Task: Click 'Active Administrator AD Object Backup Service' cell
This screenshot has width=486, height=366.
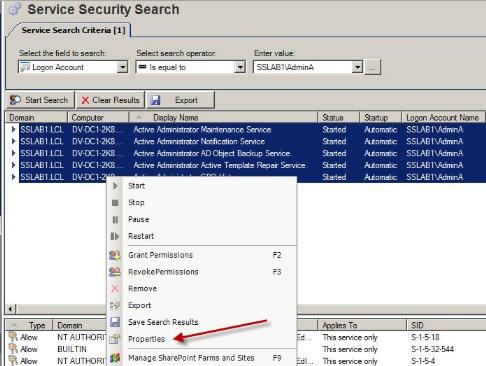Action: pos(224,153)
